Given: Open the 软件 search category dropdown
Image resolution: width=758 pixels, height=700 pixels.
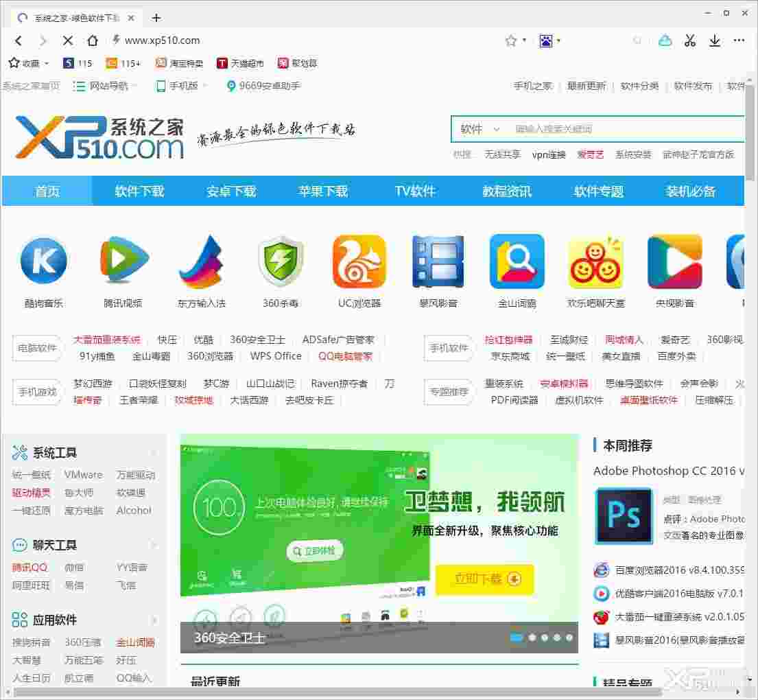Looking at the screenshot, I should [479, 129].
